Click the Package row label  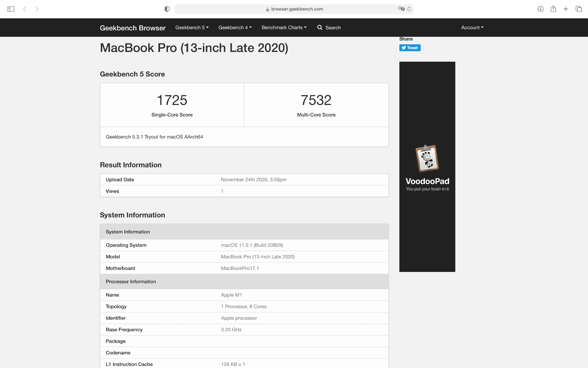[x=116, y=341]
